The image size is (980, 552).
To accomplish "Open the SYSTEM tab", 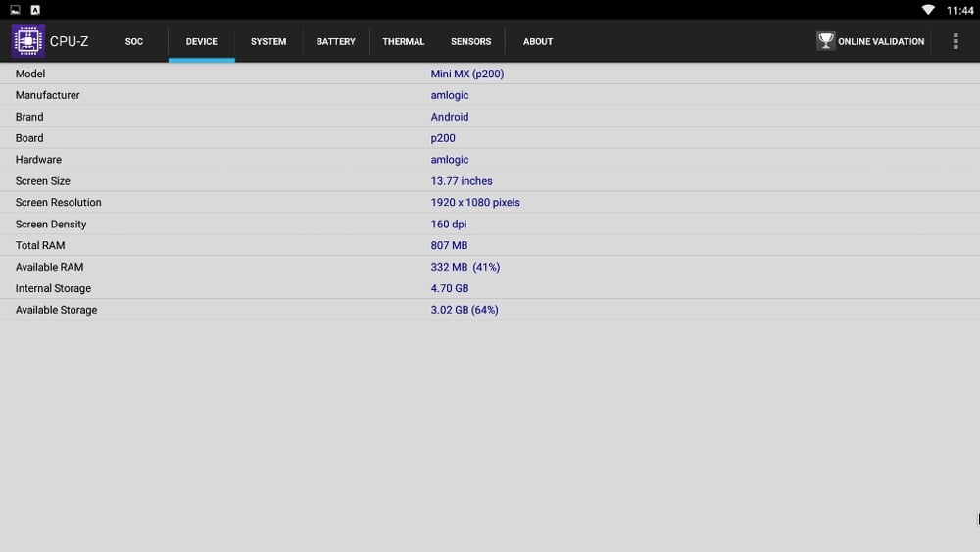I will click(269, 41).
